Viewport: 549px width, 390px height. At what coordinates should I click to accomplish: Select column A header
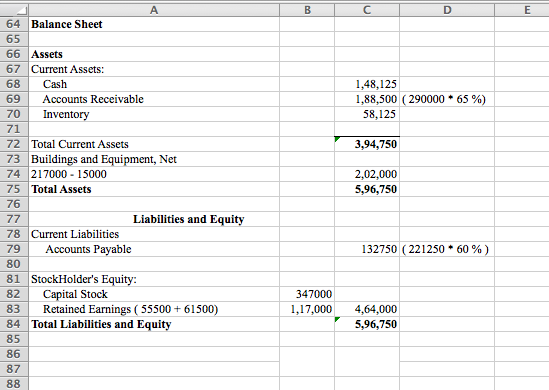154,10
